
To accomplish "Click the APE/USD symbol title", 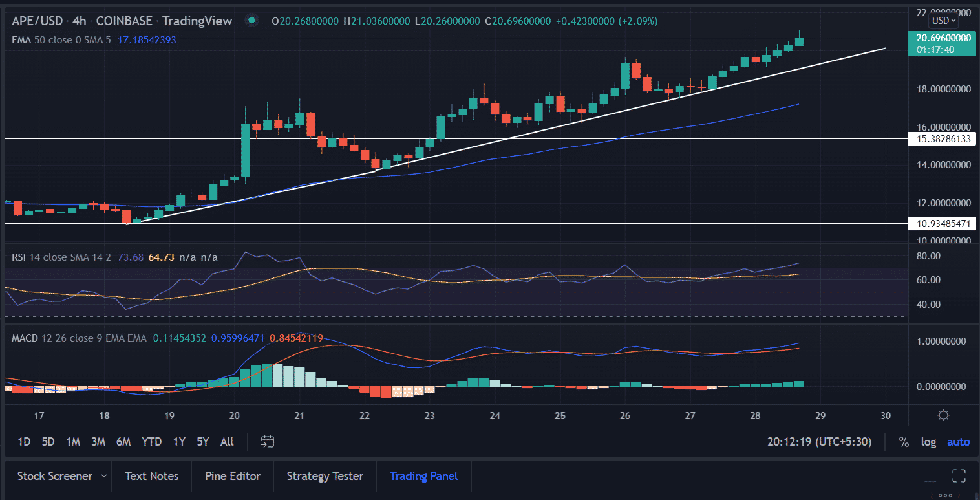I will [x=37, y=21].
